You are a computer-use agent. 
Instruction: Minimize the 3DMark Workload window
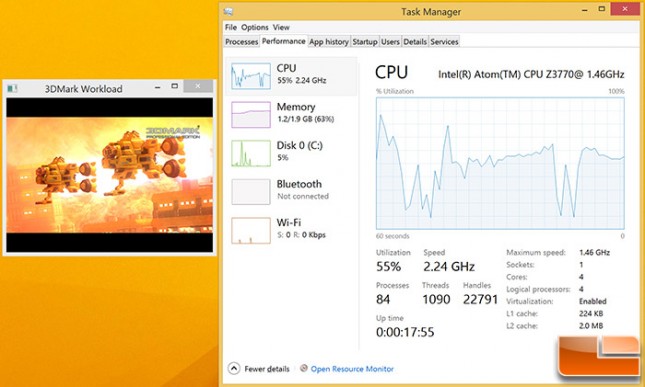(158, 87)
